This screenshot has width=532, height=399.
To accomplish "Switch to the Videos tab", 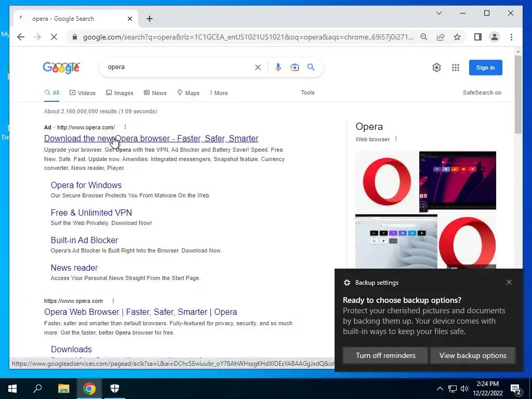I will 83,93.
